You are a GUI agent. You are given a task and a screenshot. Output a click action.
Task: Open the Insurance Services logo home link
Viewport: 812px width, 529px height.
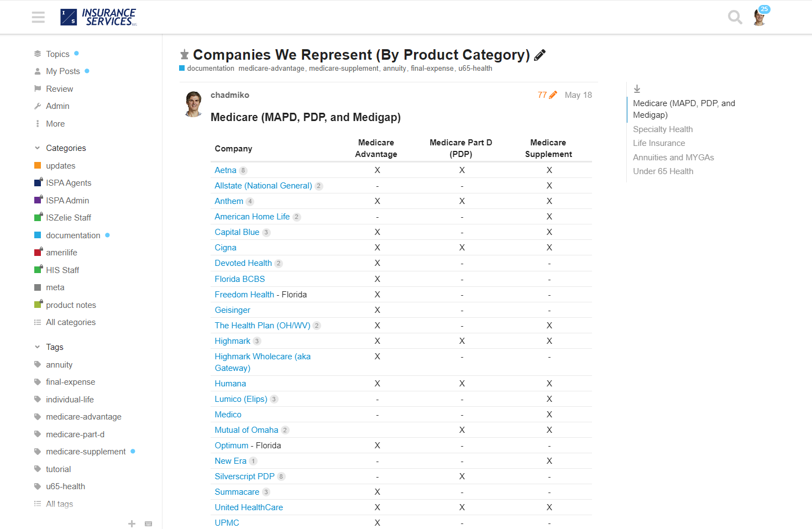click(99, 17)
